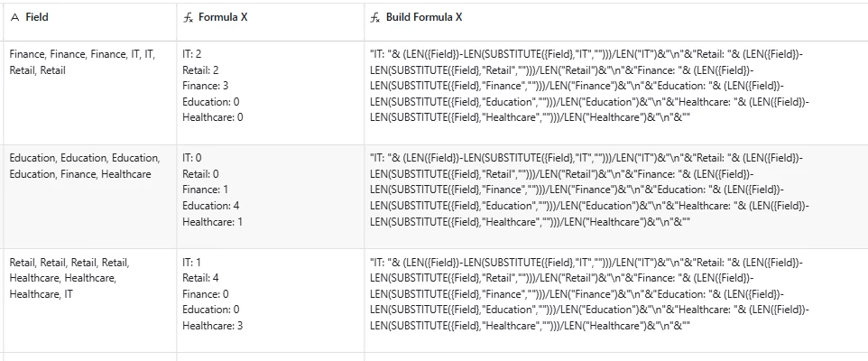Click the fx icon beside Build Formula X header
Screen dimensions: 868x361
(374, 18)
